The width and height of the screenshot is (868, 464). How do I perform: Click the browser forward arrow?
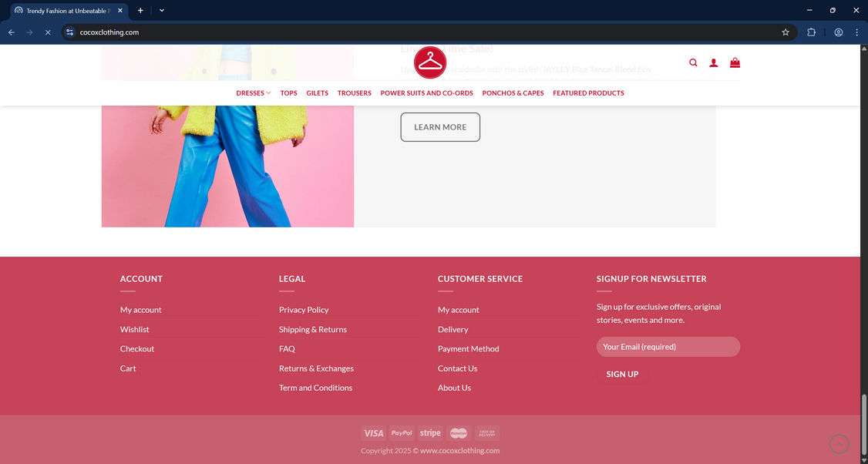(29, 32)
